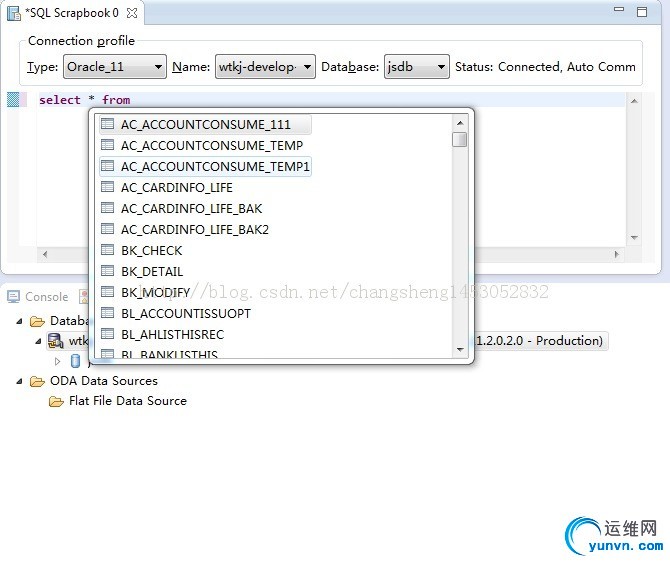Screen dimensions: 670x563
Task: Click editor horizontal scroll left arrow
Action: (45, 254)
